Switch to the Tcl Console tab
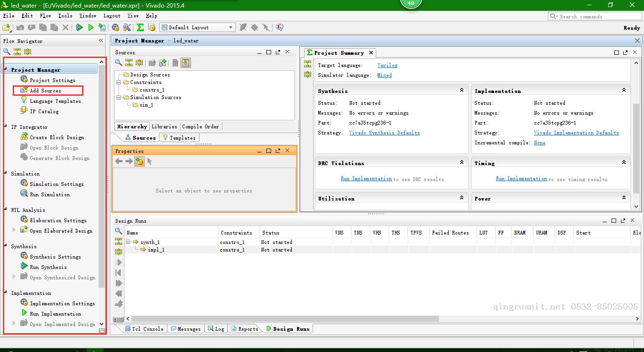Screen dimensions: 644x352 [144, 329]
